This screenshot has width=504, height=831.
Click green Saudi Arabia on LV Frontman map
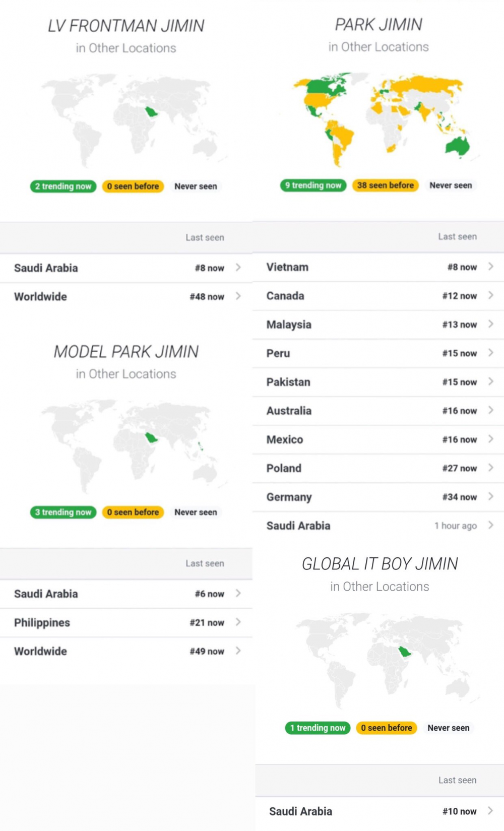[x=151, y=112]
